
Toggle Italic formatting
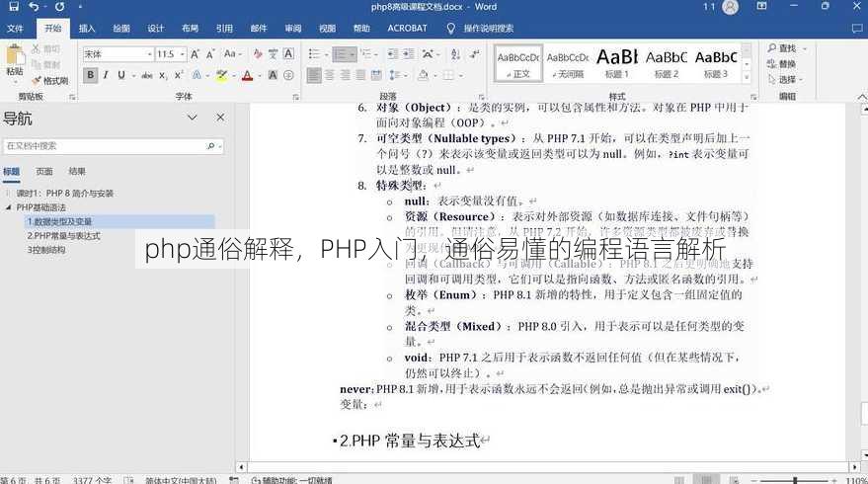[106, 75]
